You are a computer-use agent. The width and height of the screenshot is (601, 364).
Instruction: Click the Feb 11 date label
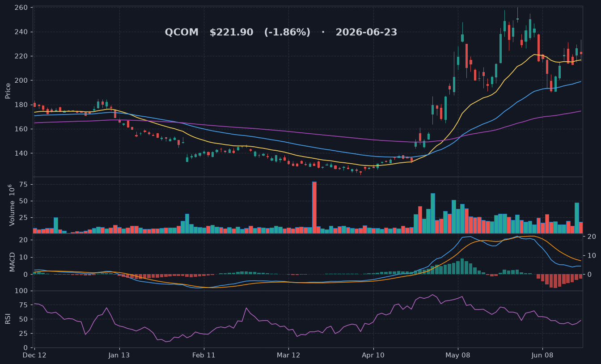pos(204,355)
